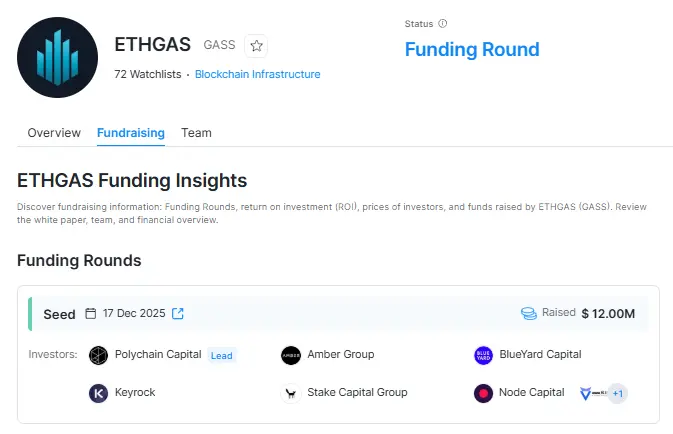The width and height of the screenshot is (673, 434).
Task: Open the Polychain Capital investor link
Action: click(159, 354)
